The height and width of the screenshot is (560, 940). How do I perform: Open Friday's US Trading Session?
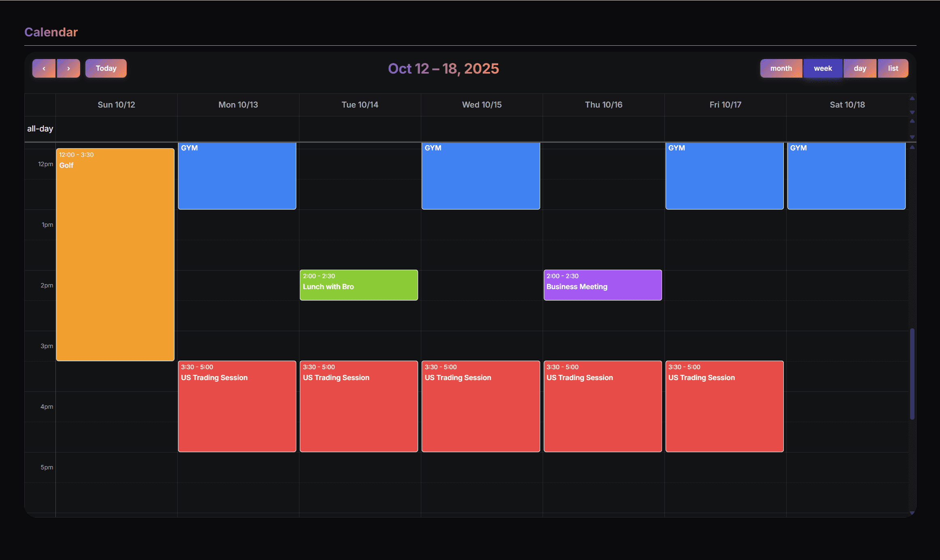[724, 406]
